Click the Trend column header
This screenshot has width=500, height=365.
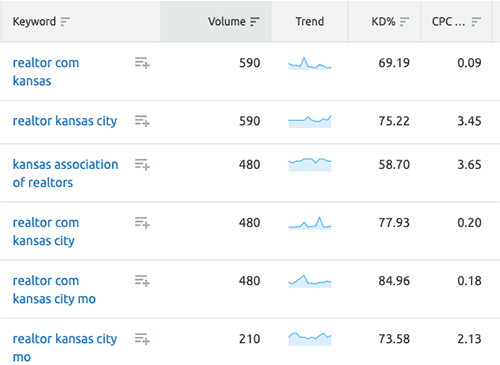point(310,22)
